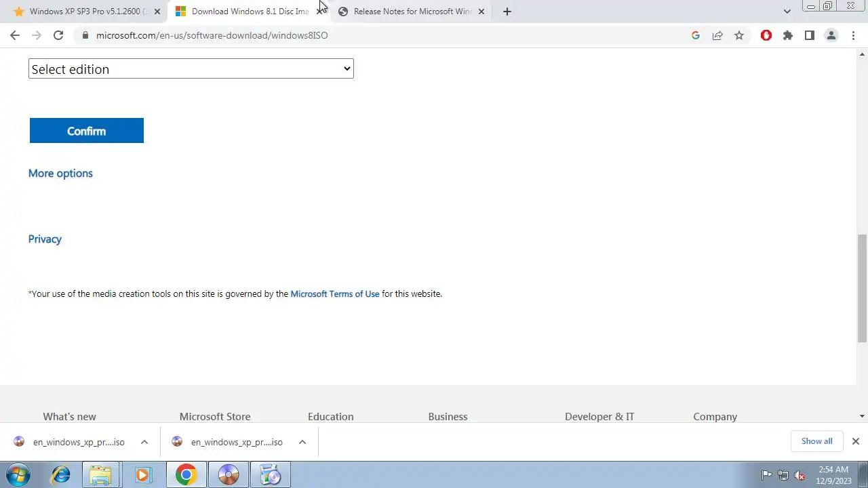Switch to the Release Notes tab
Image resolution: width=868 pixels, height=488 pixels.
412,12
